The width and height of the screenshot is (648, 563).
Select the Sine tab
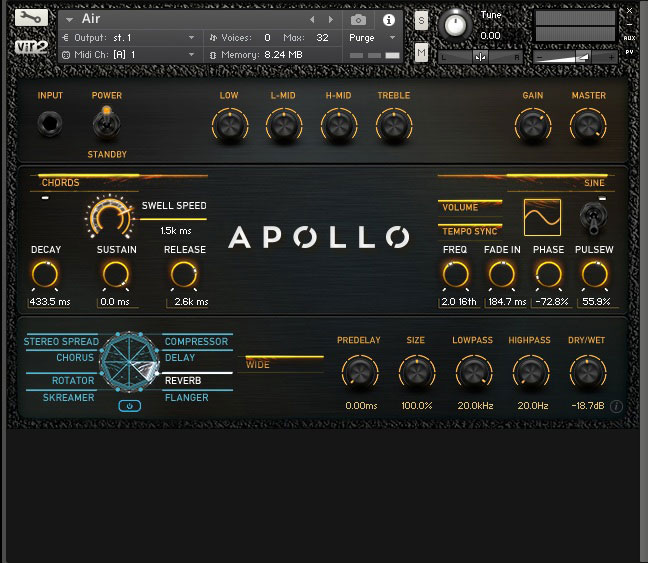(x=594, y=183)
